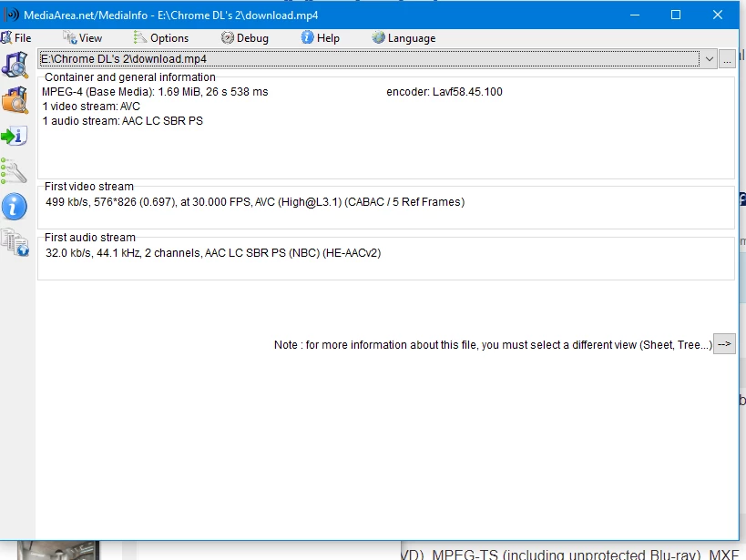746x560 pixels.
Task: Open the File menu
Action: [x=16, y=37]
